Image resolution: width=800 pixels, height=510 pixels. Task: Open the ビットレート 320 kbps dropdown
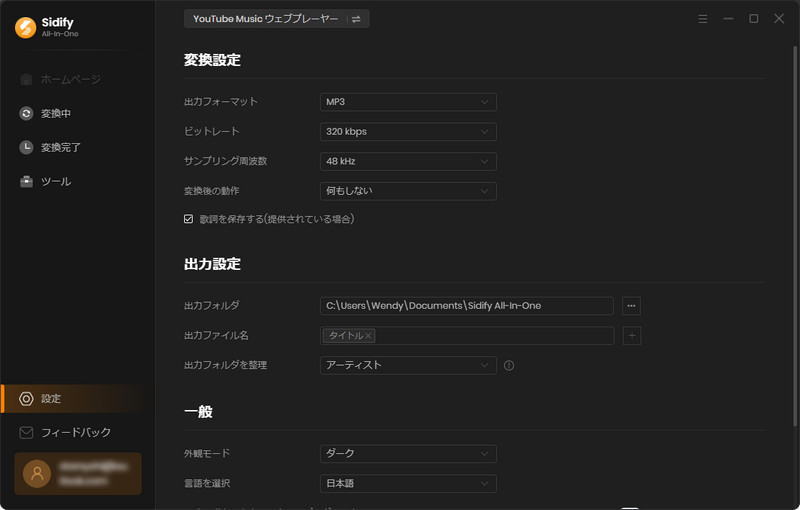tap(408, 132)
